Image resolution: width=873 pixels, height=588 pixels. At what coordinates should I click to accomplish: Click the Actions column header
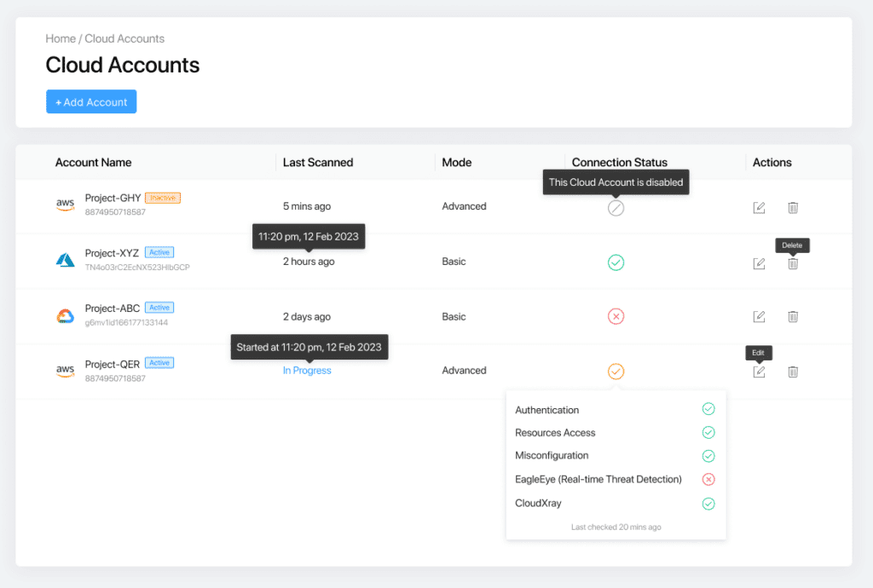coord(772,163)
